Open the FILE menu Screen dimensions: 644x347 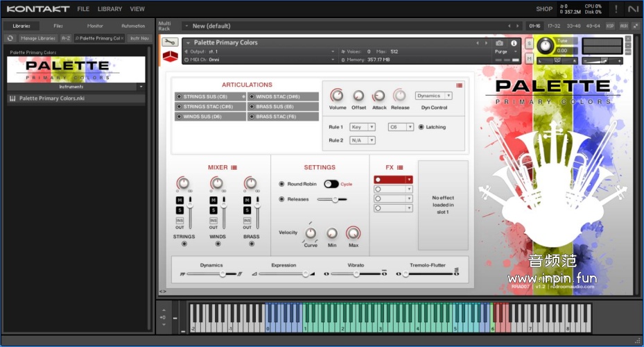pos(83,9)
